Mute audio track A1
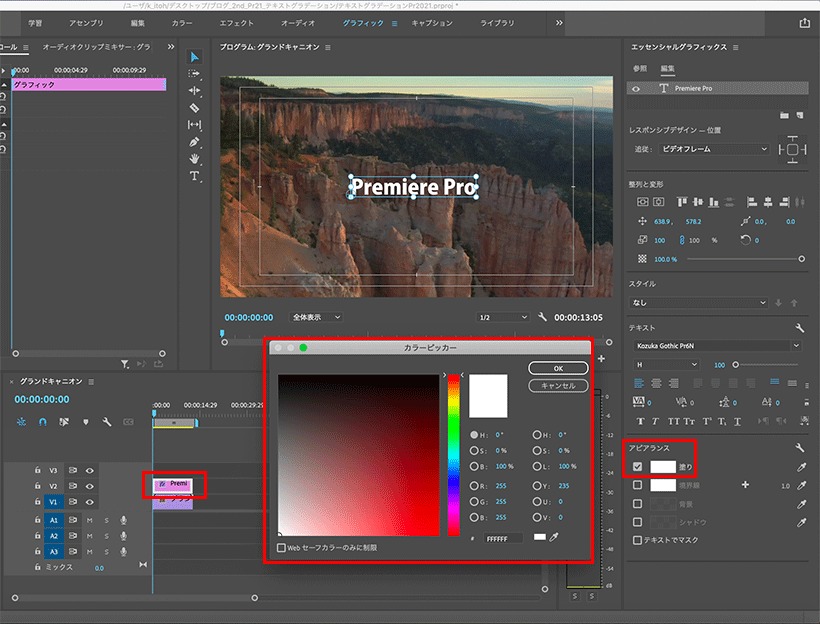The image size is (820, 624). [x=90, y=520]
